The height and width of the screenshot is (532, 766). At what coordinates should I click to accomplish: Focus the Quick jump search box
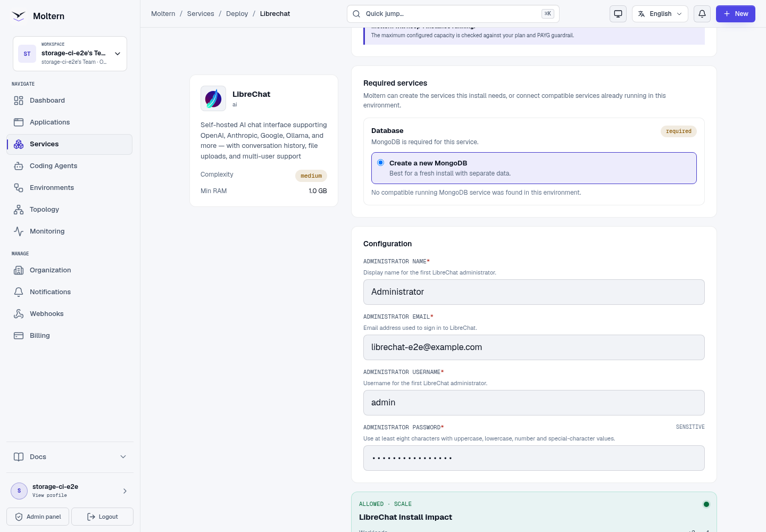coord(453,14)
